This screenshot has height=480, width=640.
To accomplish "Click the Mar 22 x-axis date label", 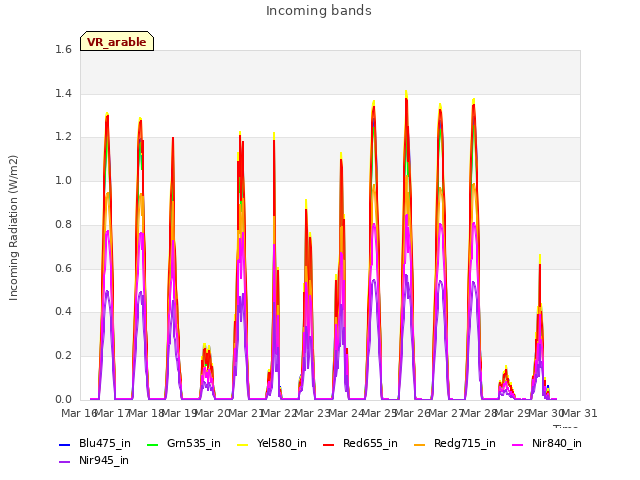I will [279, 413].
